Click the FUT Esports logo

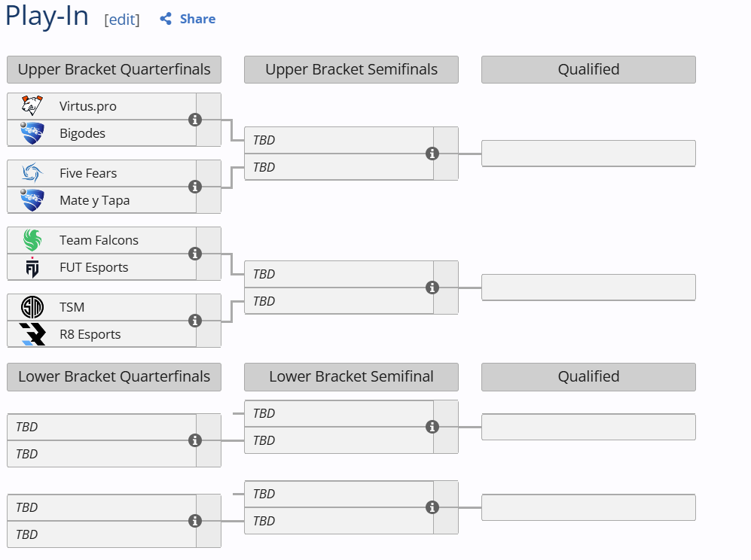pyautogui.click(x=32, y=267)
